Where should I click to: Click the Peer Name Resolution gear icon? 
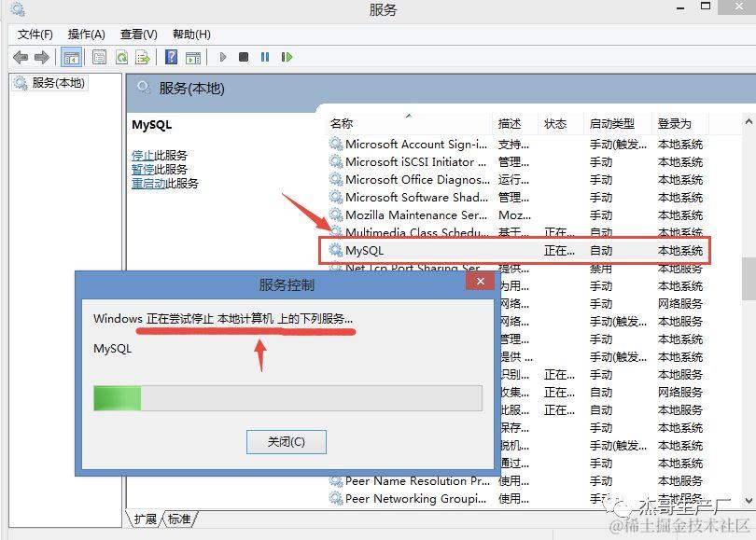(336, 480)
